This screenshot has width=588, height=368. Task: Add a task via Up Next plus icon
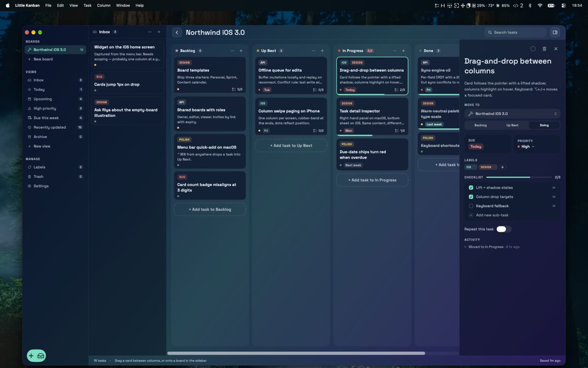tap(322, 51)
